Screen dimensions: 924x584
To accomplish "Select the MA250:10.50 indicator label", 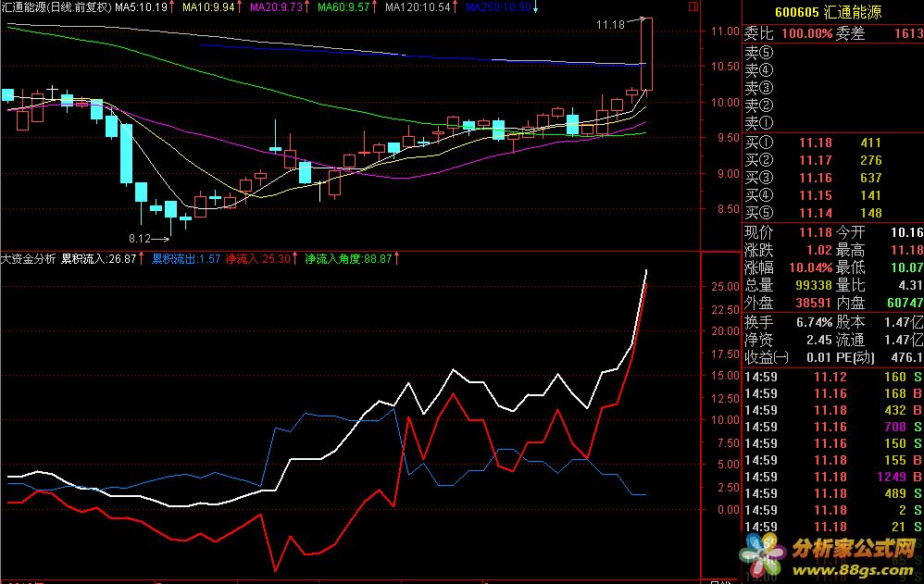I will point(498,7).
